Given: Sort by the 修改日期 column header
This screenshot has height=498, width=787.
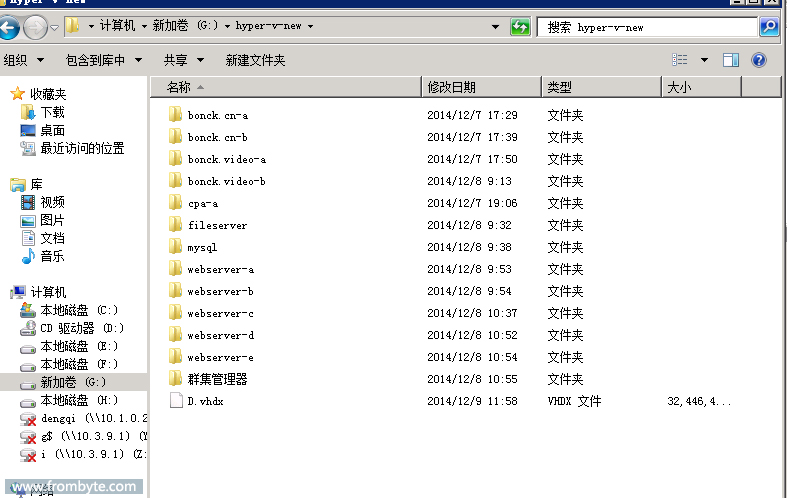Looking at the screenshot, I should coord(452,88).
